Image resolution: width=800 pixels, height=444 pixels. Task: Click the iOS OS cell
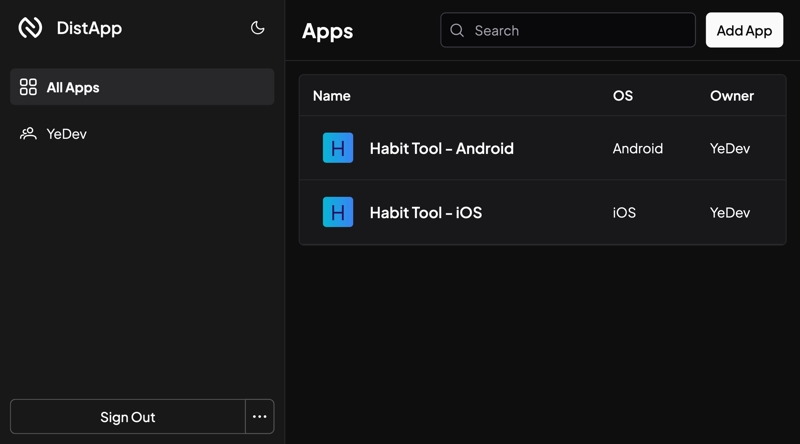[624, 212]
